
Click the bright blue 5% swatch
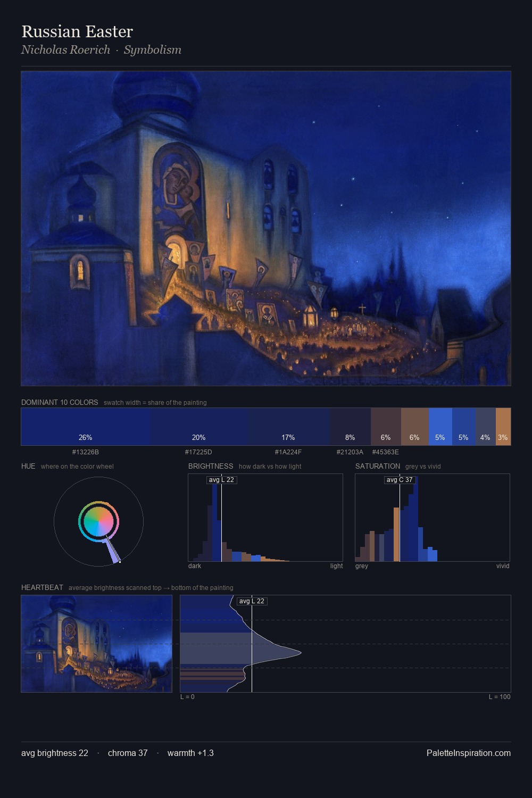(440, 427)
